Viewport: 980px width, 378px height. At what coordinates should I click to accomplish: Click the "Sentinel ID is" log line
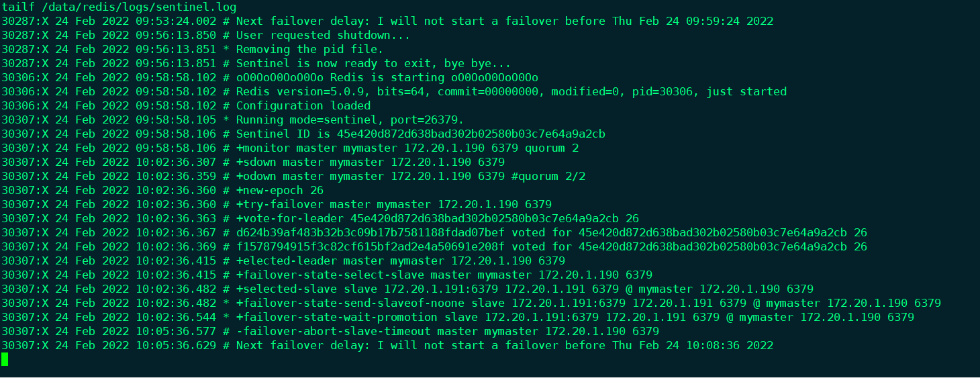pyautogui.click(x=420, y=134)
